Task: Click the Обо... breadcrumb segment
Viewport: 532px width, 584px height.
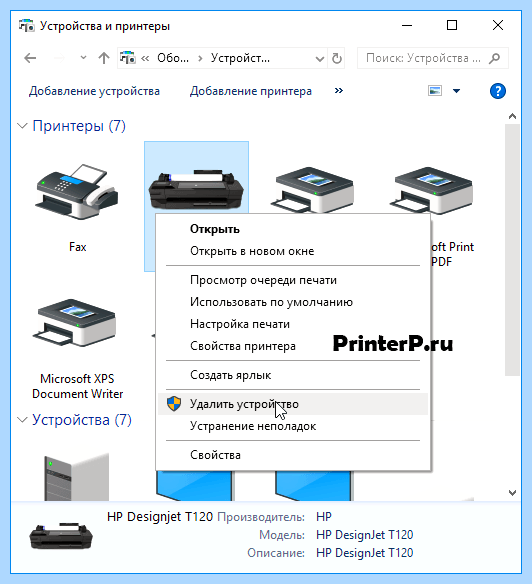Action: click(173, 58)
